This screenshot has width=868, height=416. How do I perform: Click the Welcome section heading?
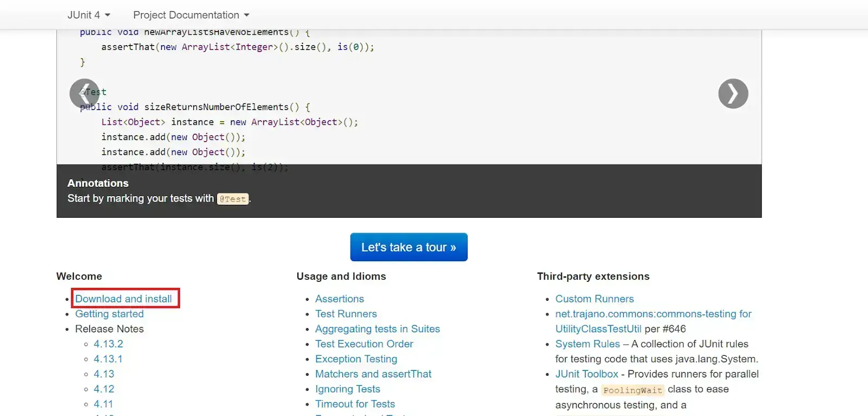click(x=79, y=276)
